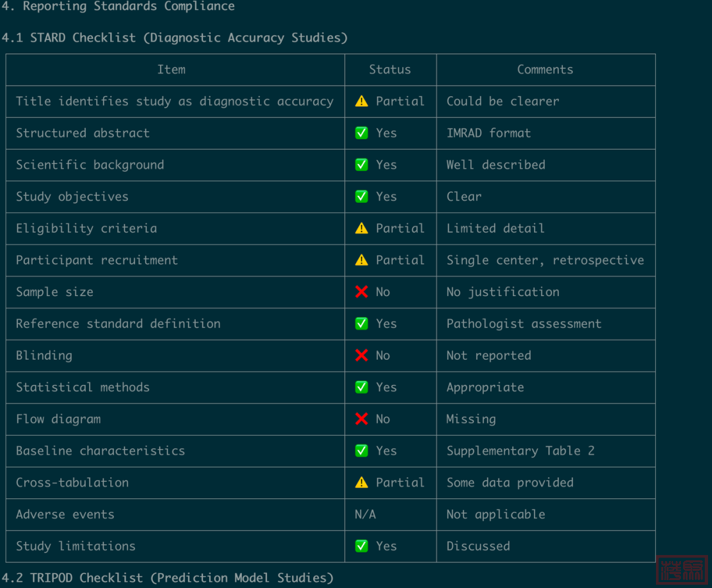This screenshot has height=588, width=712.
Task: Click the warning icon in the Title identifies study row
Action: (x=361, y=102)
